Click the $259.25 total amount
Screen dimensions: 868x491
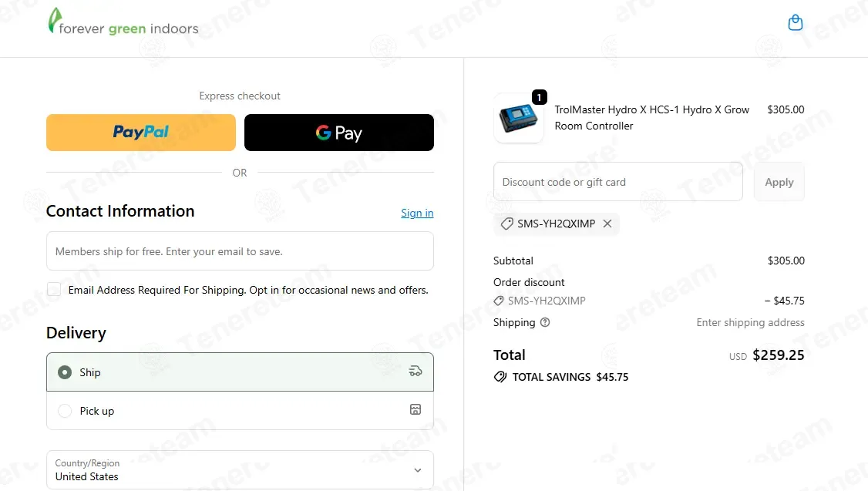778,355
